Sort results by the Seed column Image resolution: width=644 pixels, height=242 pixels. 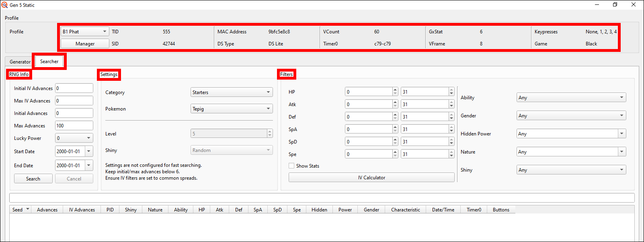pyautogui.click(x=21, y=209)
